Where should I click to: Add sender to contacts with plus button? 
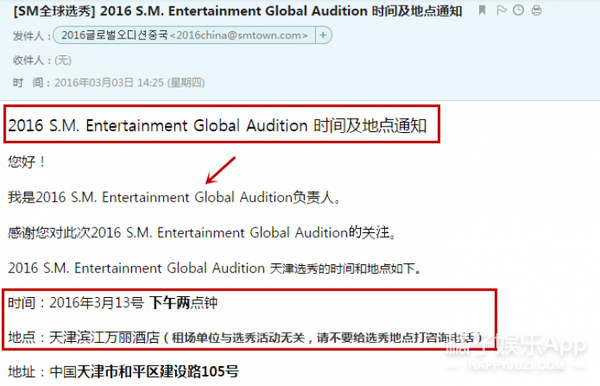[x=323, y=35]
